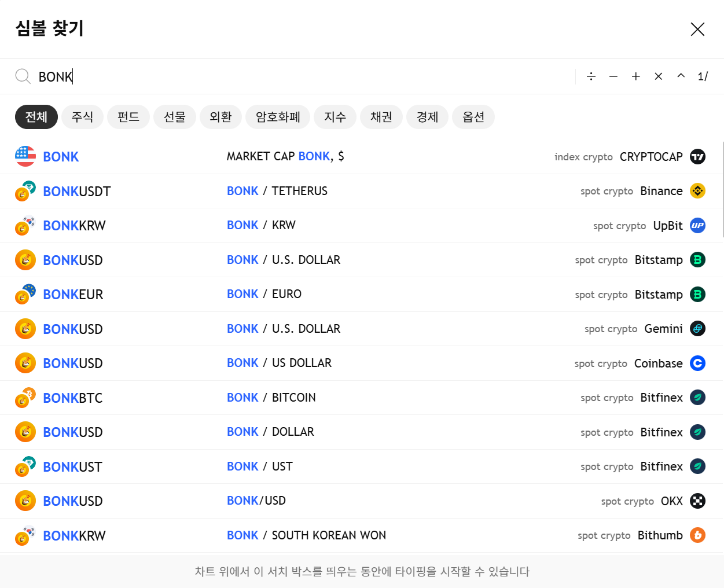This screenshot has height=588, width=724.
Task: Select the 지수 filter tab
Action: (x=335, y=117)
